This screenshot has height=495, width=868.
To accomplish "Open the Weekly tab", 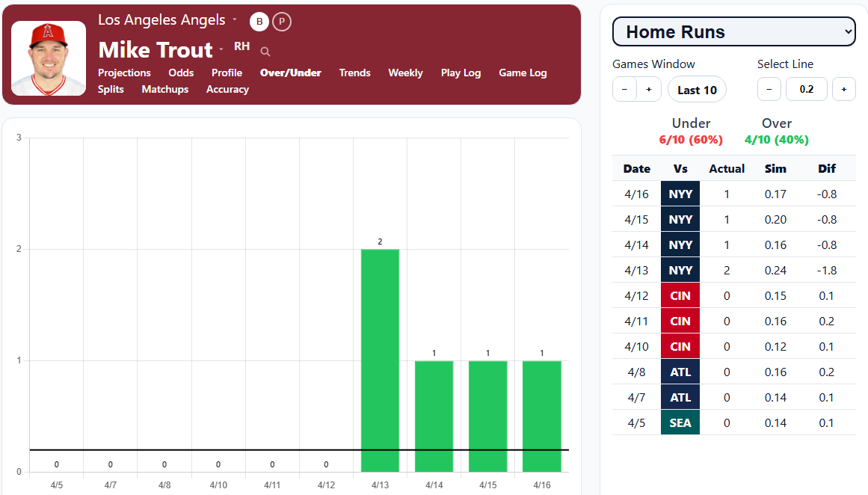I will click(405, 73).
